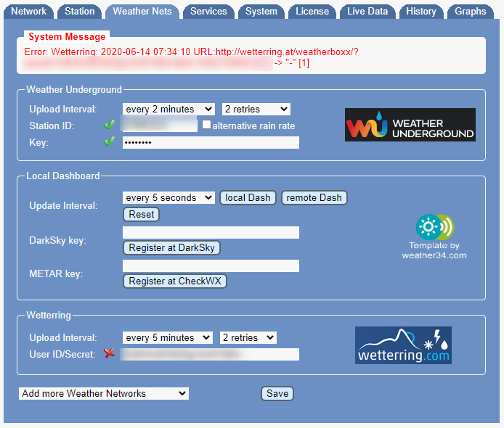
Task: Go to the Graphs tab
Action: coord(470,12)
